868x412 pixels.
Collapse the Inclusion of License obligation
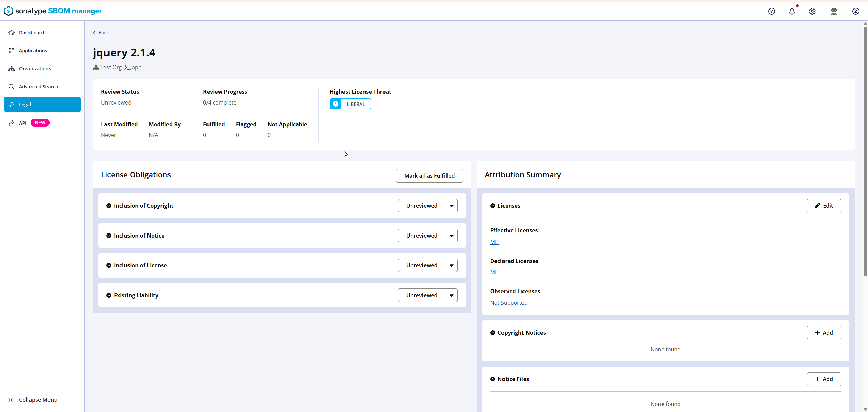tap(109, 265)
